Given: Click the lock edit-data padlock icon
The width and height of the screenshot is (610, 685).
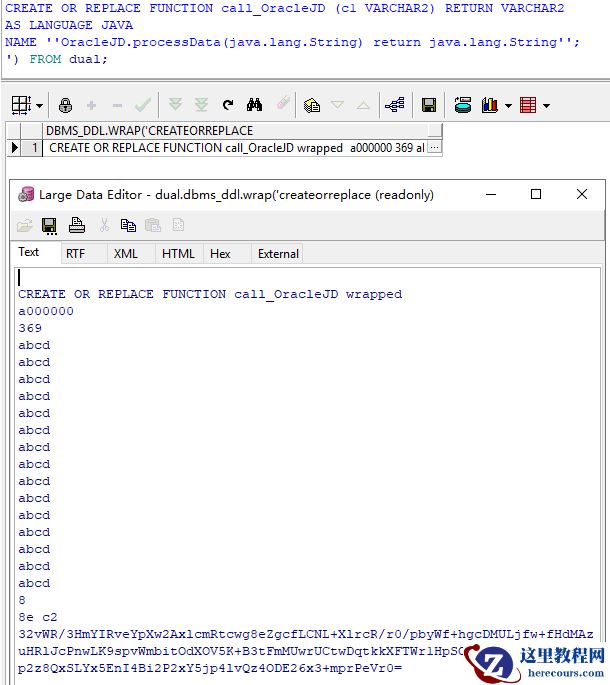Looking at the screenshot, I should (x=66, y=105).
